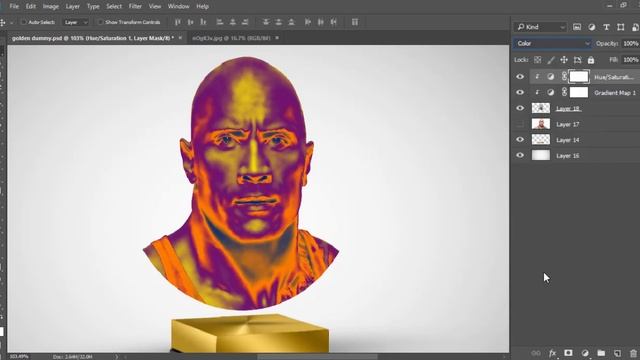Enable the Auto-Select checkbox

(24, 22)
